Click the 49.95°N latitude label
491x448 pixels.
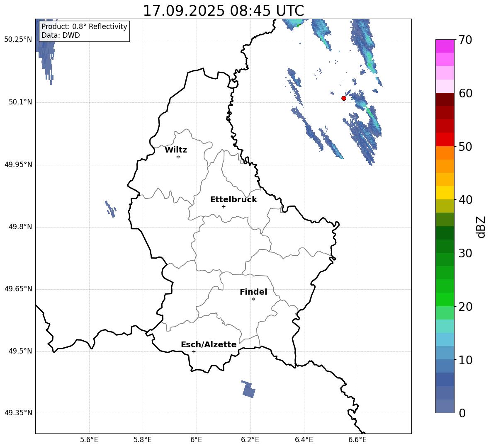click(x=18, y=165)
